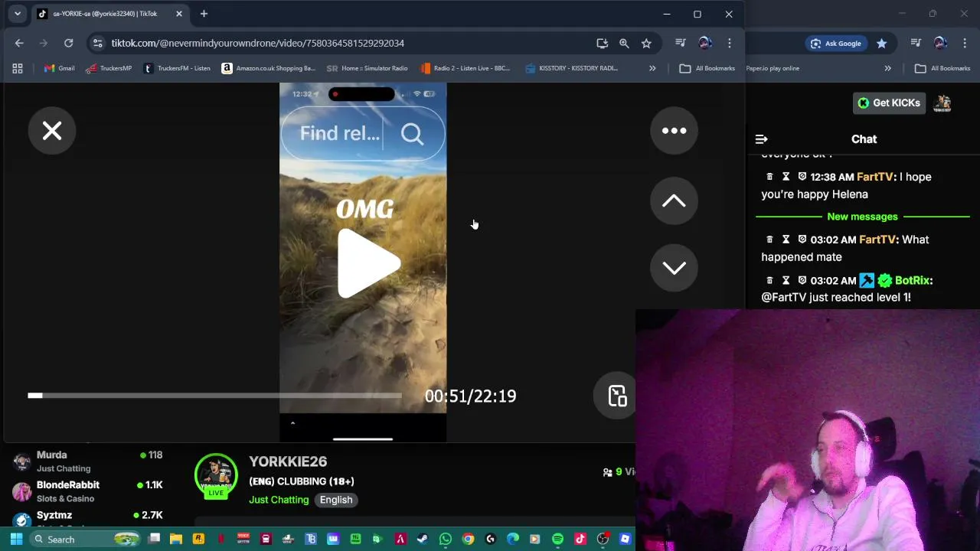This screenshot has width=980, height=551.
Task: Open the Chrome apps grid shortcut
Action: coord(18,68)
